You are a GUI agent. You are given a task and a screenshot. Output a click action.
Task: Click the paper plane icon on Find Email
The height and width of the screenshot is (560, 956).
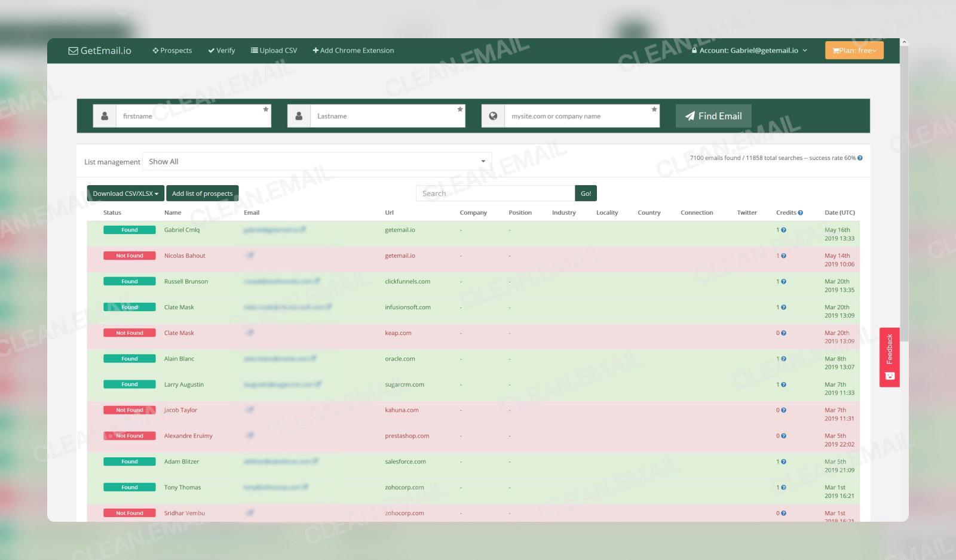click(691, 116)
